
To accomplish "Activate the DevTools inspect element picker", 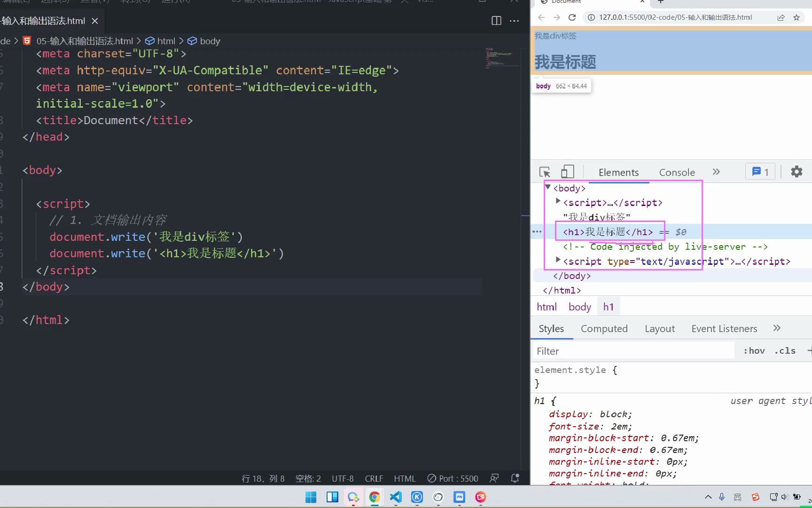I will point(545,172).
